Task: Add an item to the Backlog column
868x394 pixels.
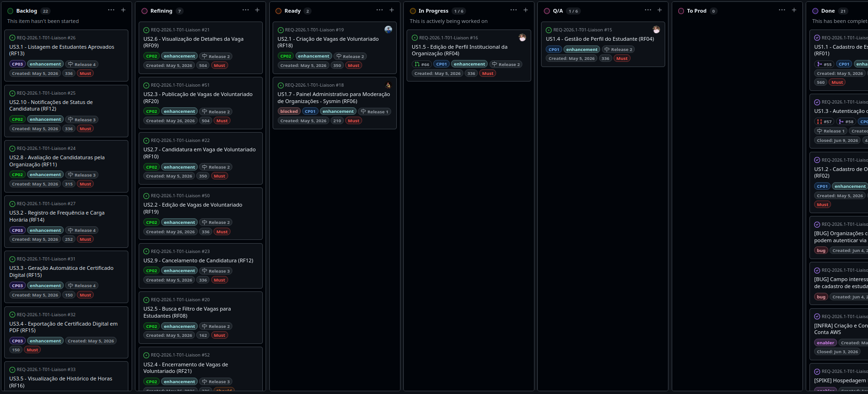Action: click(123, 10)
